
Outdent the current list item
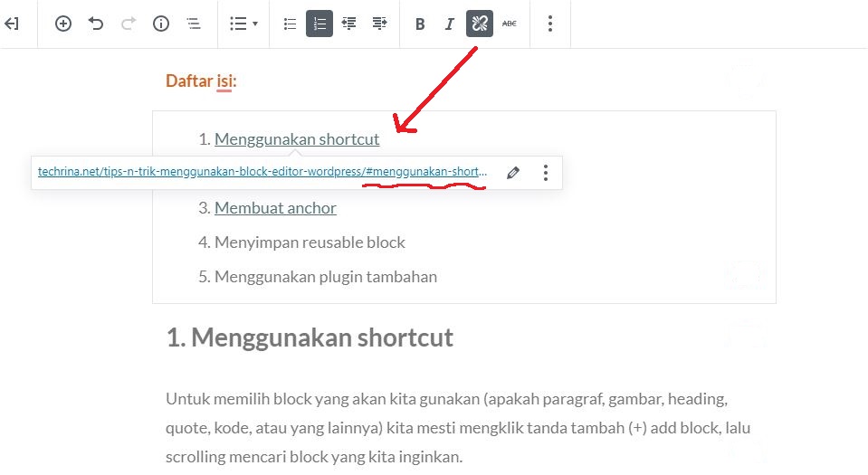pos(348,24)
